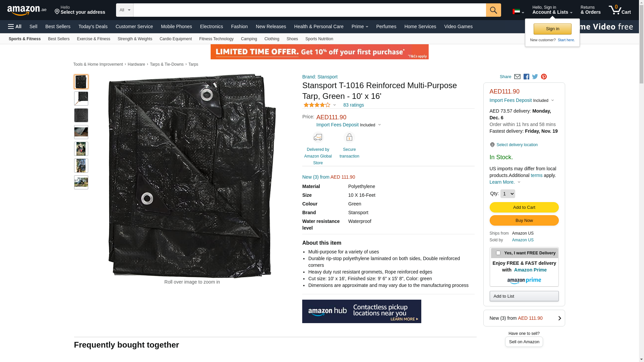644x362 pixels.
Task: Share product on Pinterest icon
Action: [544, 77]
